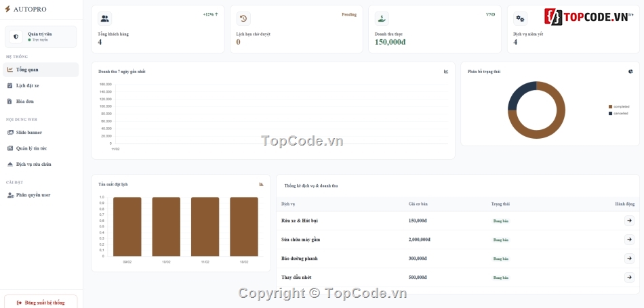Click the Pending badge label
This screenshot has height=308, width=644.
tap(349, 14)
